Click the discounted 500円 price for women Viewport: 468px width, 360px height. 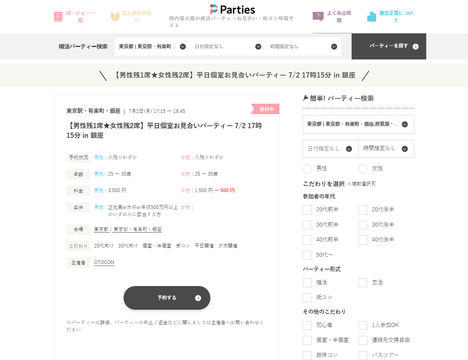click(x=228, y=190)
